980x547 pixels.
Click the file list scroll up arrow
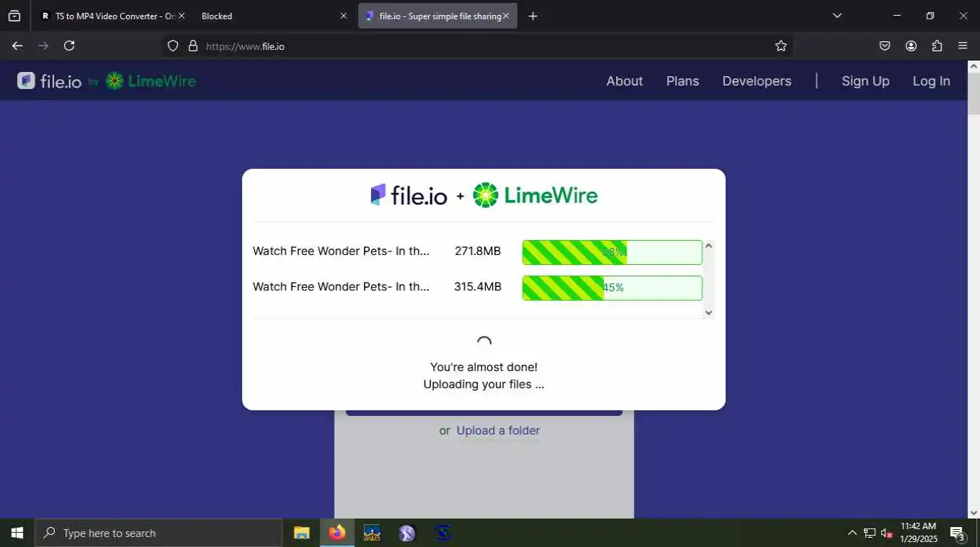tap(709, 246)
